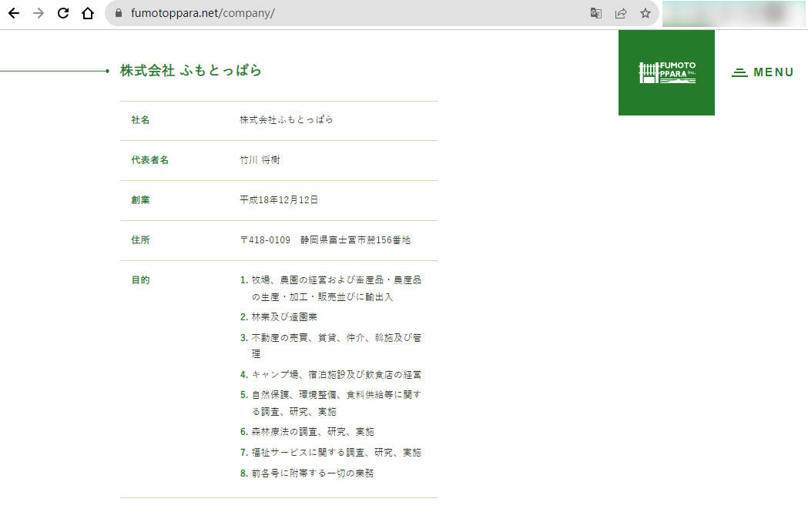Go to the browser home page
The image size is (808, 532).
pyautogui.click(x=88, y=13)
